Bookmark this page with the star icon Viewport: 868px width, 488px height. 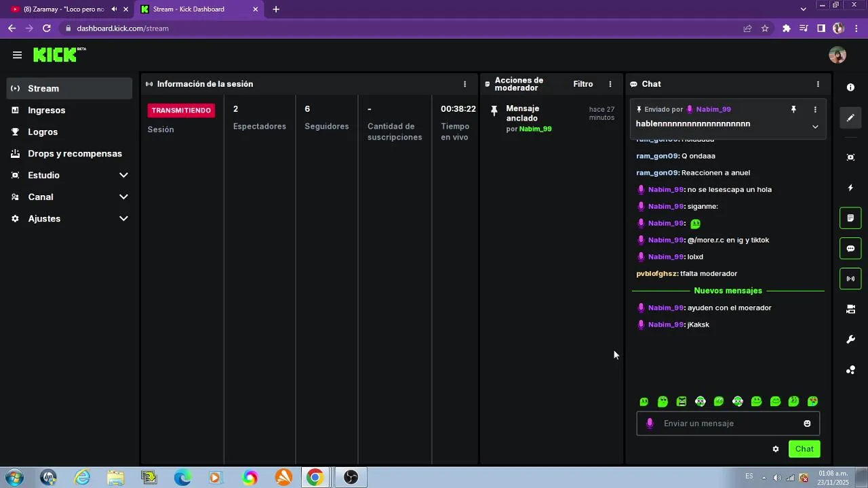pyautogui.click(x=765, y=28)
